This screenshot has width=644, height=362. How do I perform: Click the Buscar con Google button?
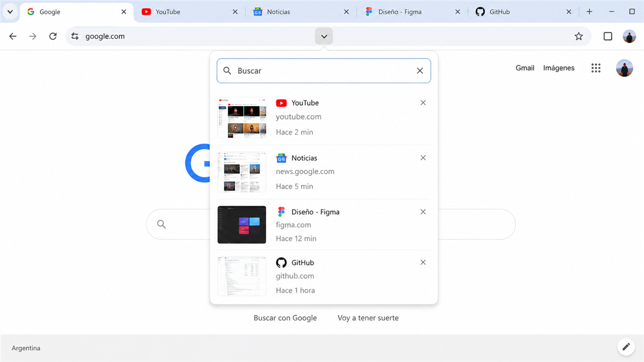click(x=286, y=318)
